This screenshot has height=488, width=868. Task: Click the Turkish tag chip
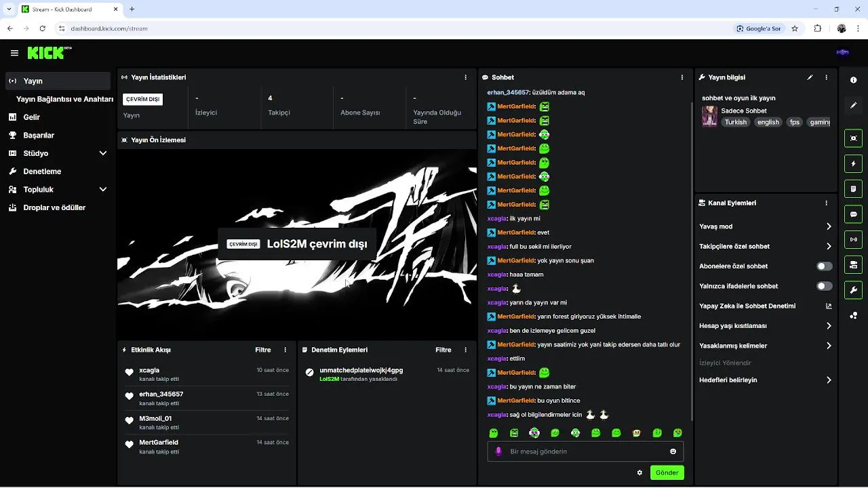pyautogui.click(x=735, y=122)
